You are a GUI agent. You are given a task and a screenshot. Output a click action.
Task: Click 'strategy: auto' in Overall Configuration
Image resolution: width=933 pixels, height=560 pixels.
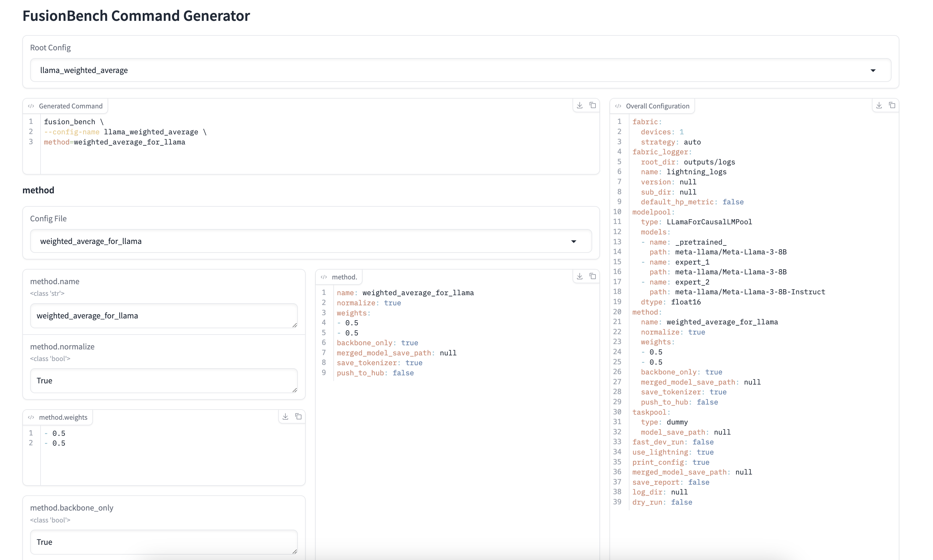671,142
